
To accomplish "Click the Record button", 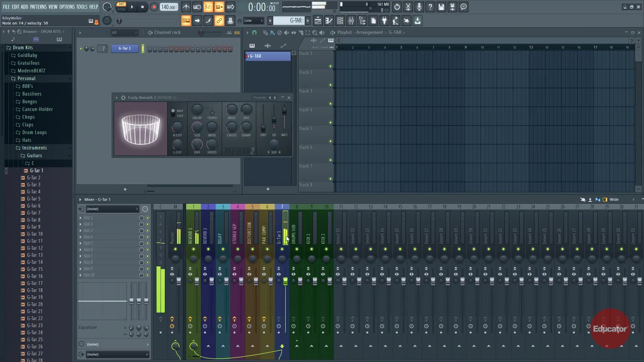I will point(154,7).
